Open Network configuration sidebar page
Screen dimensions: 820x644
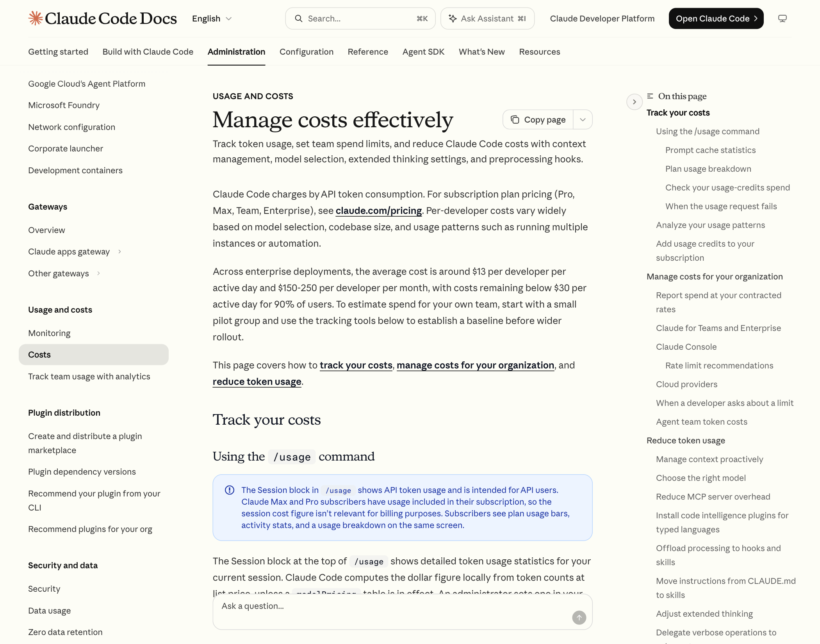click(x=71, y=127)
